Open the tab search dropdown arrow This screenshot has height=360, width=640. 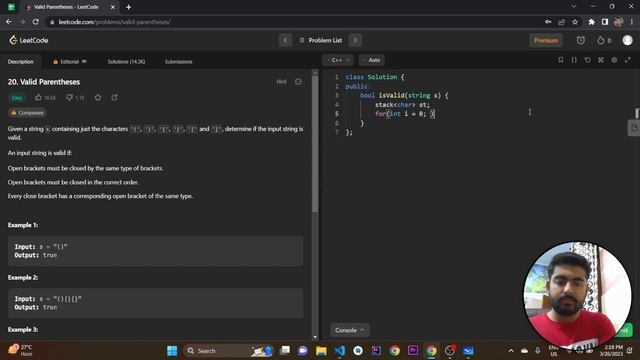pos(573,7)
